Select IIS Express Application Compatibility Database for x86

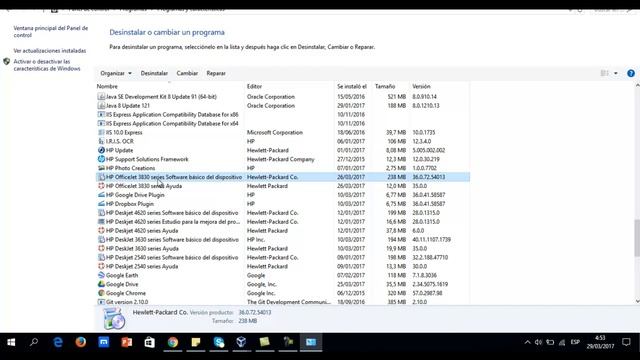point(282,115)
